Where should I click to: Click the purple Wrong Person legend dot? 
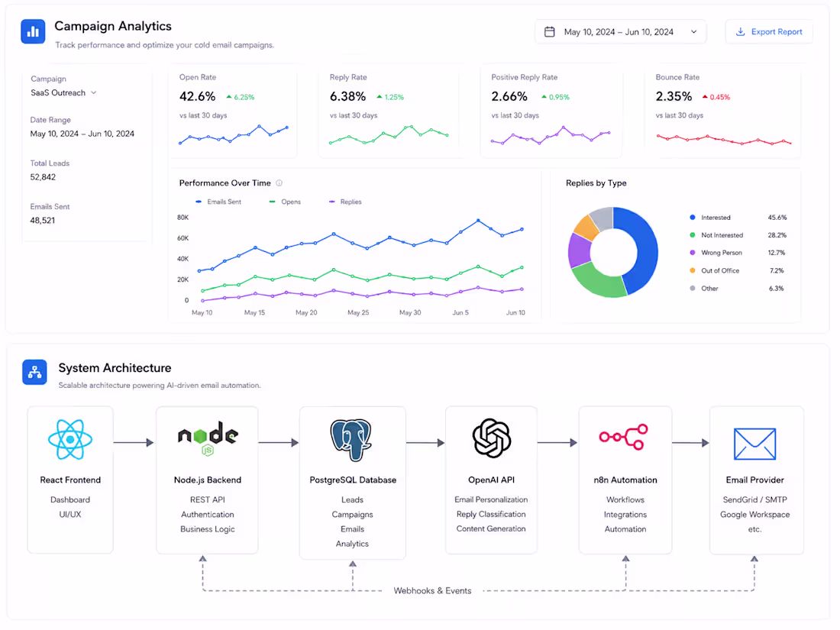click(x=692, y=253)
